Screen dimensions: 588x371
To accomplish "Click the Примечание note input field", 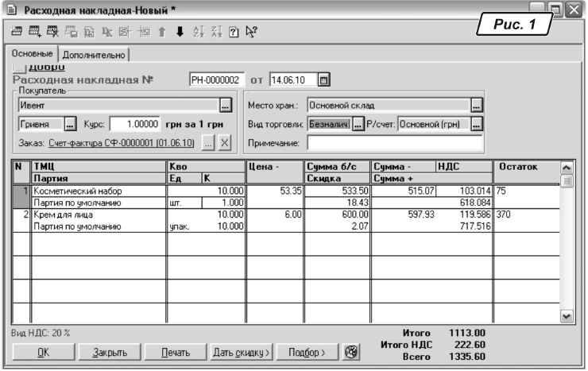I will [394, 143].
